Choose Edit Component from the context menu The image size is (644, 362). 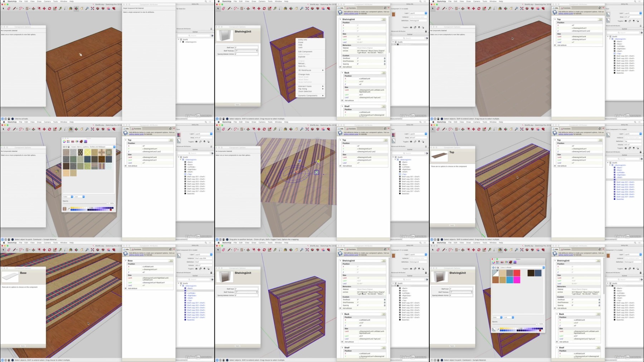point(305,52)
